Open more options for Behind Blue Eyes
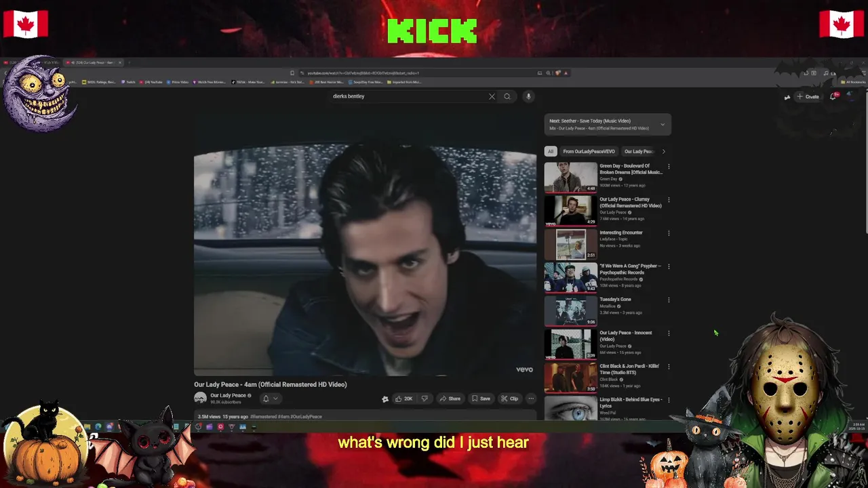 [669, 400]
